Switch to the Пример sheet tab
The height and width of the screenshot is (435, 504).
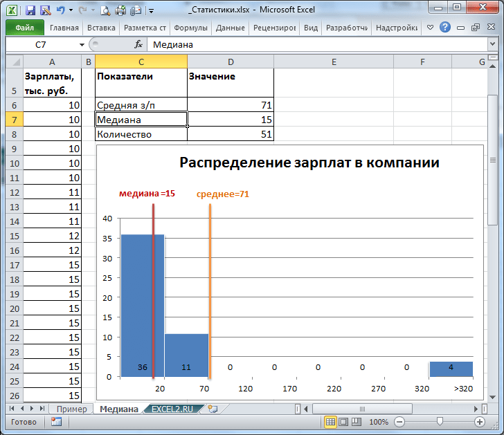click(x=72, y=409)
